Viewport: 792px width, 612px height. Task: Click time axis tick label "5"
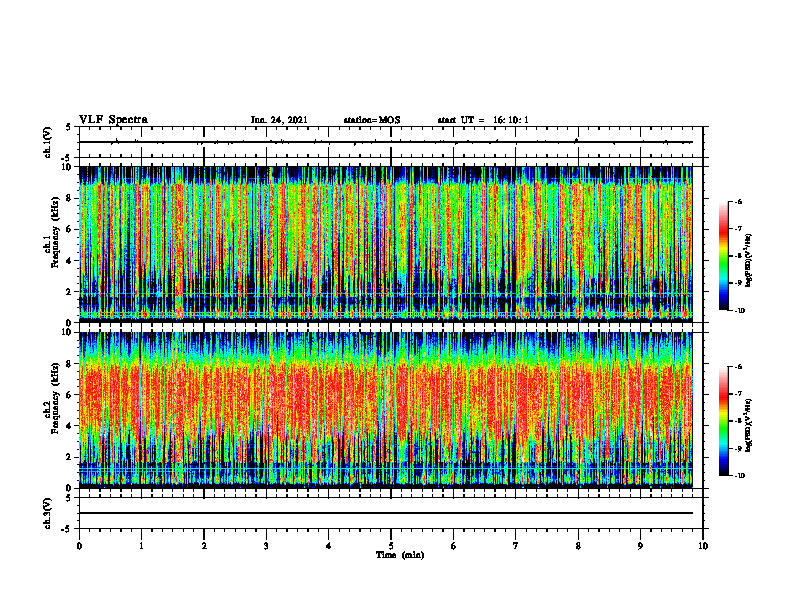click(391, 546)
